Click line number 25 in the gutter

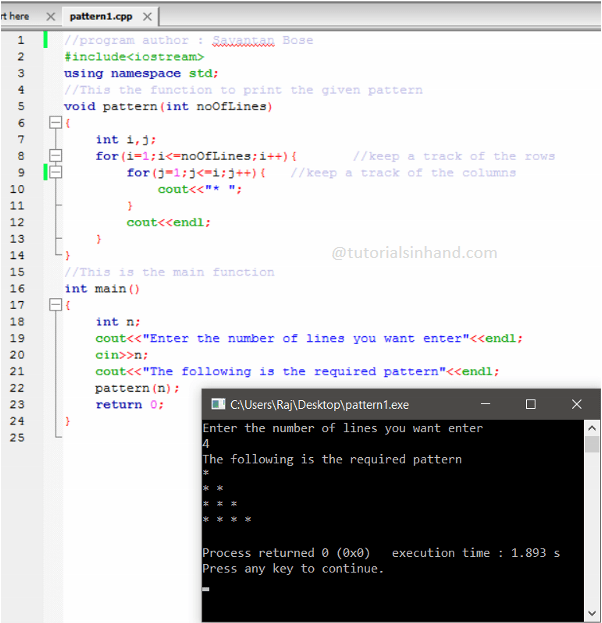point(17,437)
